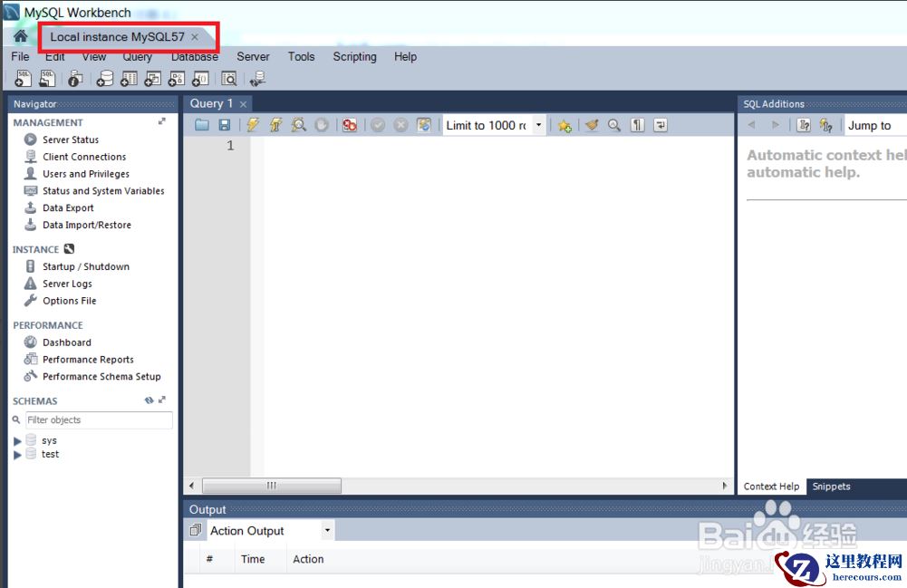Go to the Home screen tab
The height and width of the screenshot is (588, 907).
21,36
